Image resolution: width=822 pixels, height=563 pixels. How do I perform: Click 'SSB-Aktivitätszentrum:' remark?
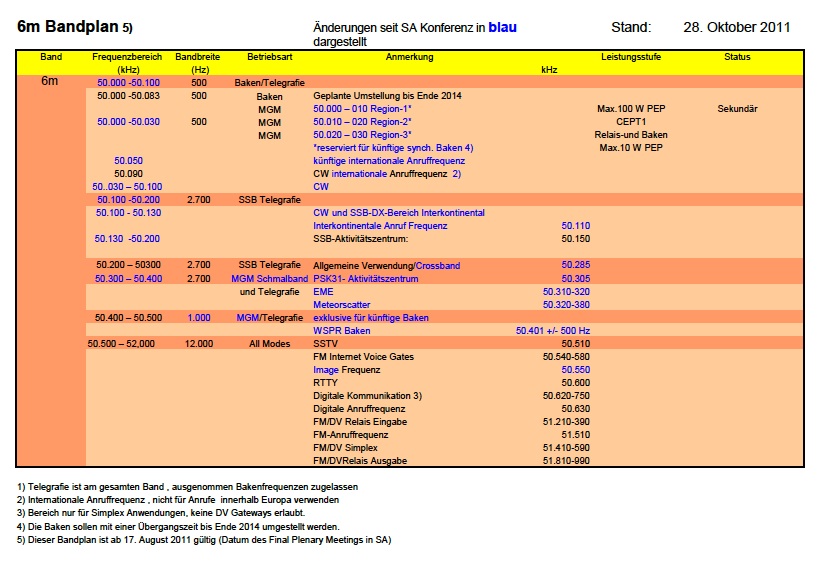[x=361, y=239]
